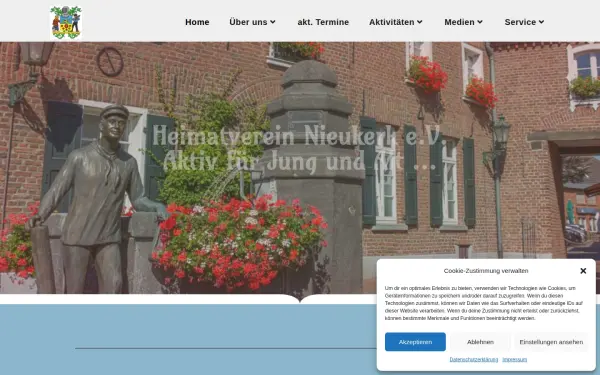Image resolution: width=600 pixels, height=375 pixels.
Task: Expand the Medien chevron arrow
Action: click(x=480, y=22)
